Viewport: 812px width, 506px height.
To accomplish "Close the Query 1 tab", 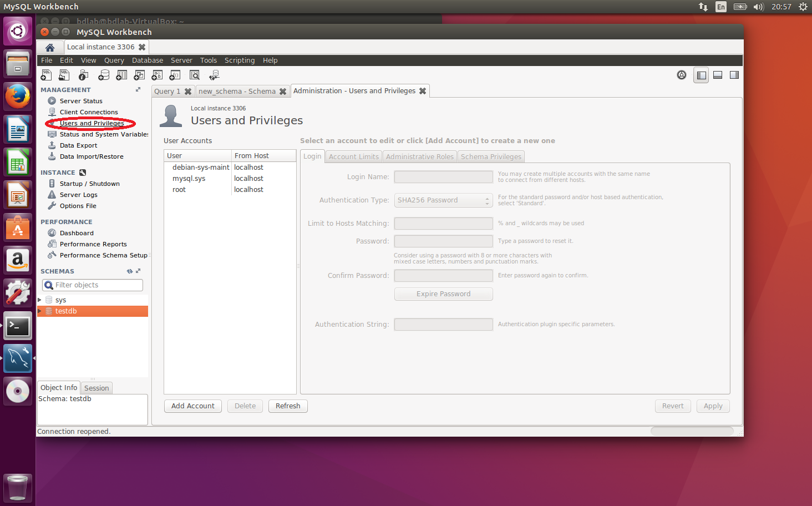I will pos(188,92).
